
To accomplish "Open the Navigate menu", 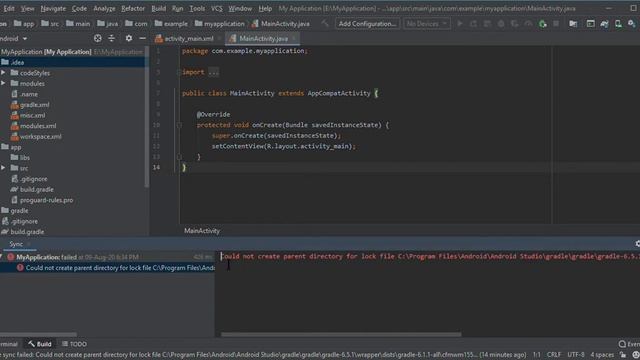I will point(53,8).
